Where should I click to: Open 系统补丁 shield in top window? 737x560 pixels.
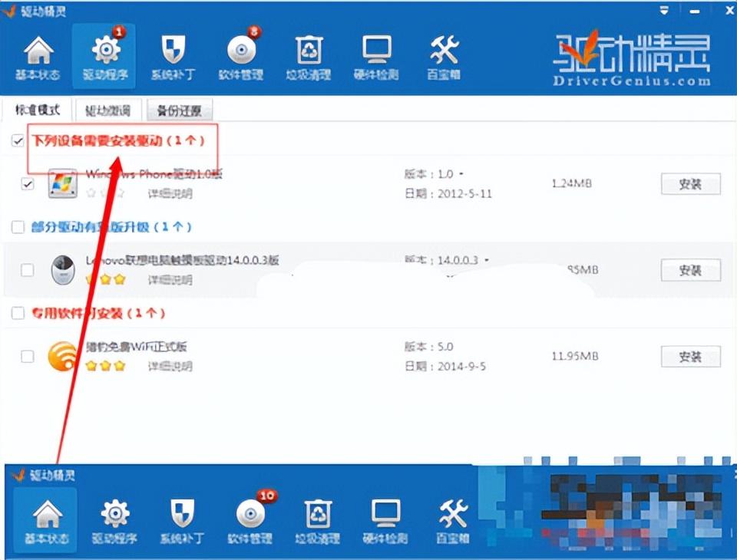coord(173,56)
